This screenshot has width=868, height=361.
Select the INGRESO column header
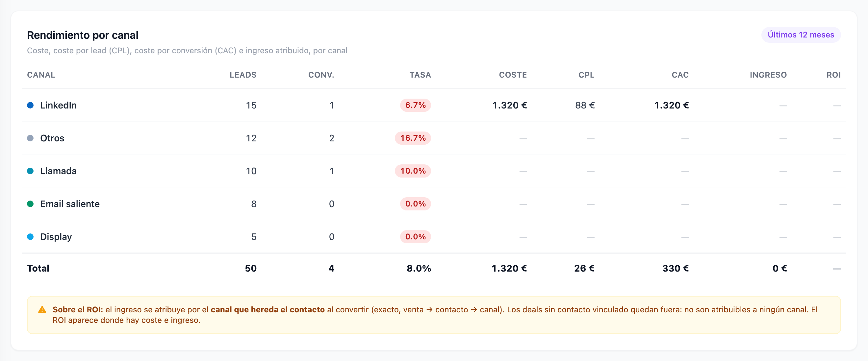(x=768, y=75)
